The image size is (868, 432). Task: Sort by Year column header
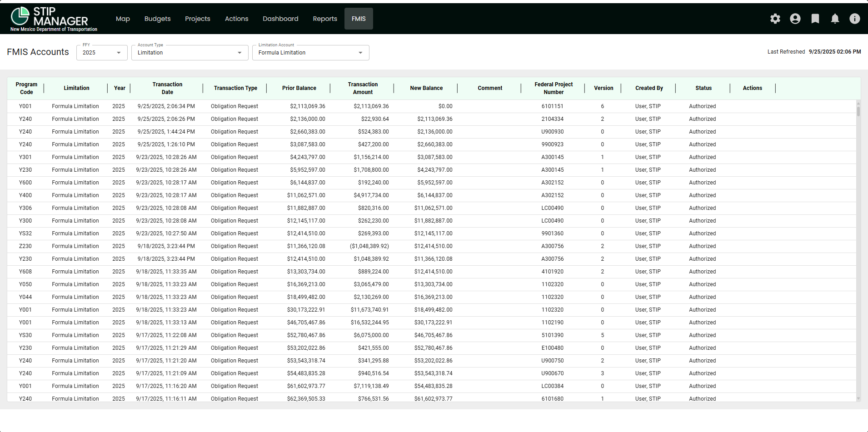pyautogui.click(x=120, y=88)
